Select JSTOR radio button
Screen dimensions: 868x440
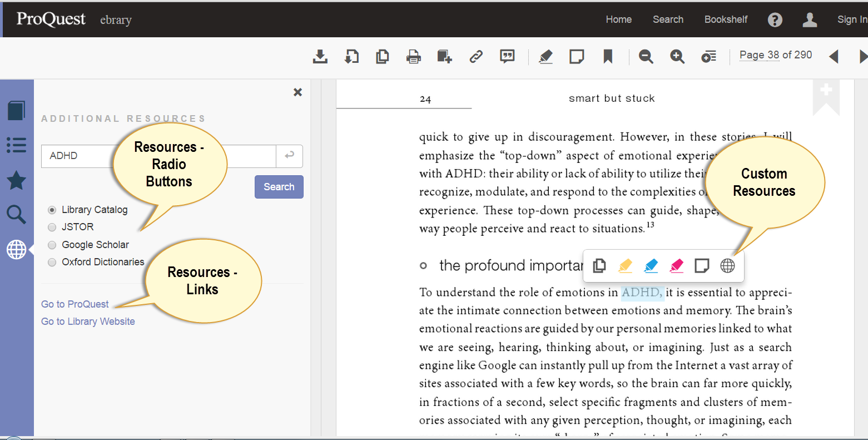pos(52,227)
